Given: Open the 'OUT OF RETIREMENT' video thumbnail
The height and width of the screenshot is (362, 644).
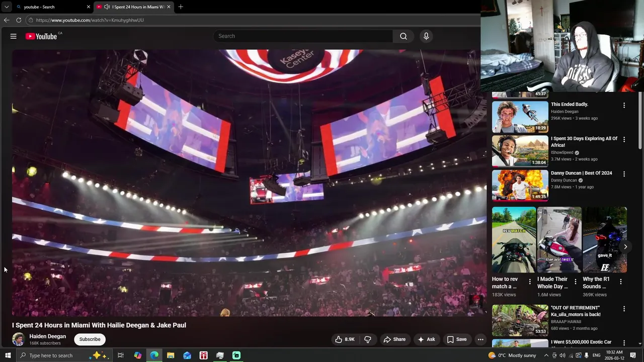Looking at the screenshot, I should click(520, 320).
